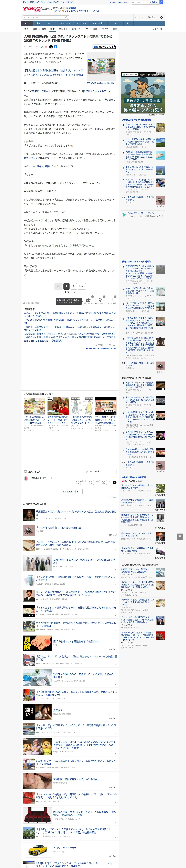Open settings via the gear icon
The width and height of the screenshot is (186, 868).
[x=161, y=17]
